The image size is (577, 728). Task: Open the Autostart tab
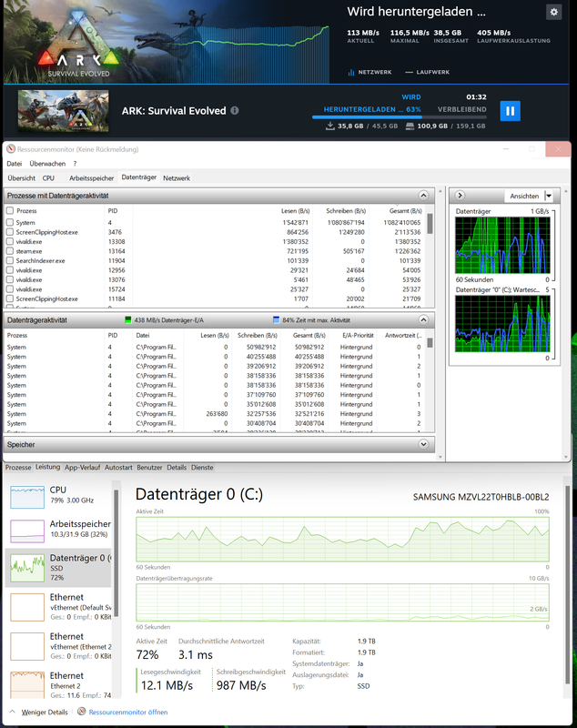click(118, 468)
